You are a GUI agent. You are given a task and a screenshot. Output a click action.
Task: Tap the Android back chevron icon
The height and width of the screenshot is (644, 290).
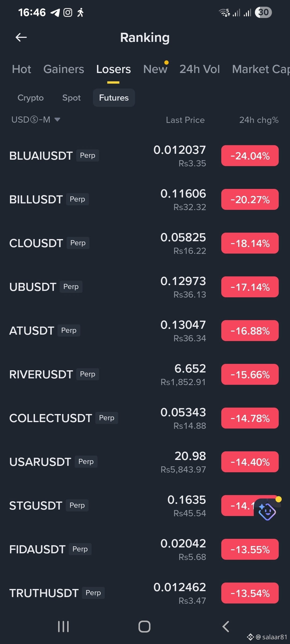tap(226, 627)
